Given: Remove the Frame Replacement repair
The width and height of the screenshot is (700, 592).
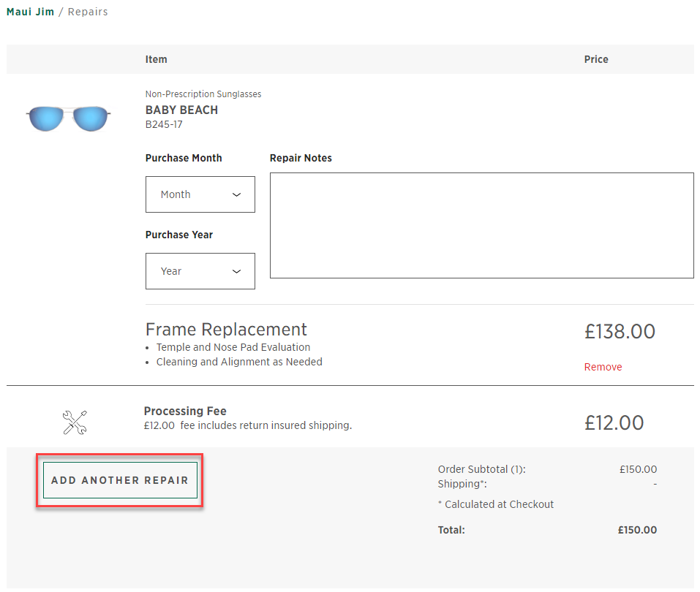Looking at the screenshot, I should click(x=603, y=367).
